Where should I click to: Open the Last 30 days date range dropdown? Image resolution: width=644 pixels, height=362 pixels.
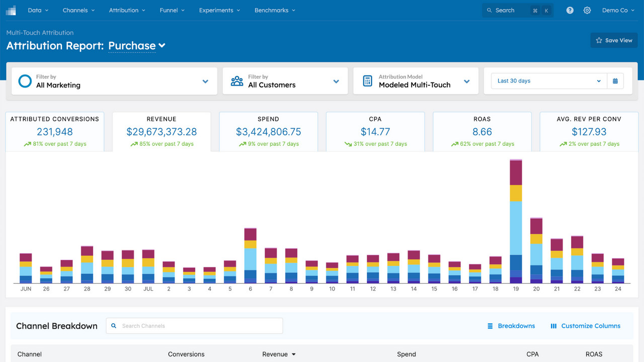point(548,80)
